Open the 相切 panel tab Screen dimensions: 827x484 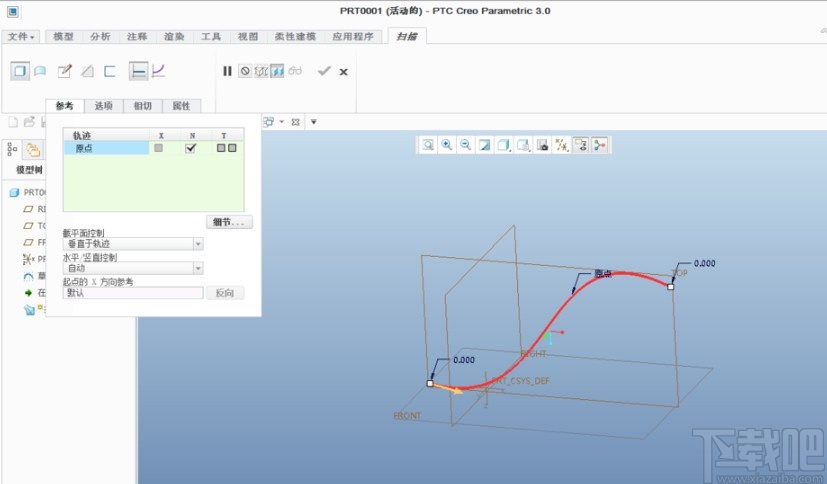pyautogui.click(x=142, y=106)
